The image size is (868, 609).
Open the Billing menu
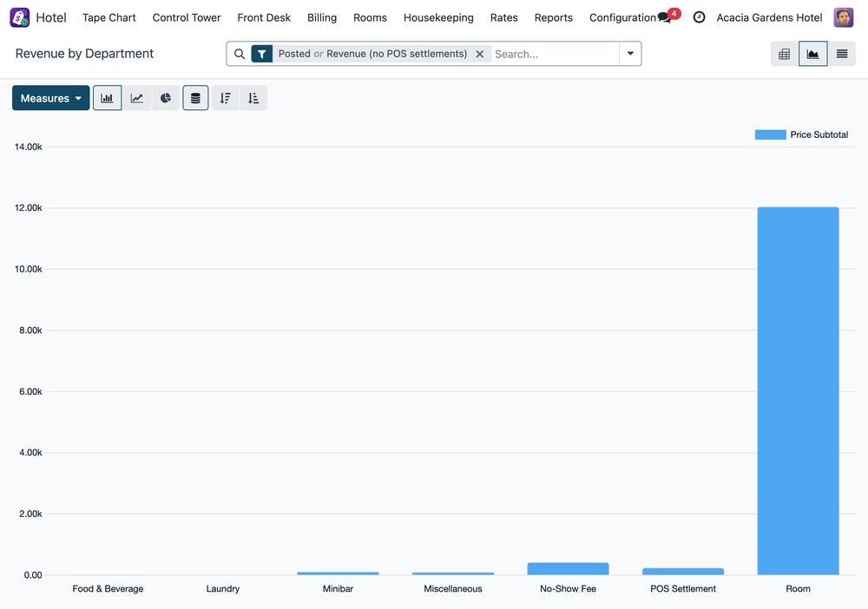tap(322, 17)
